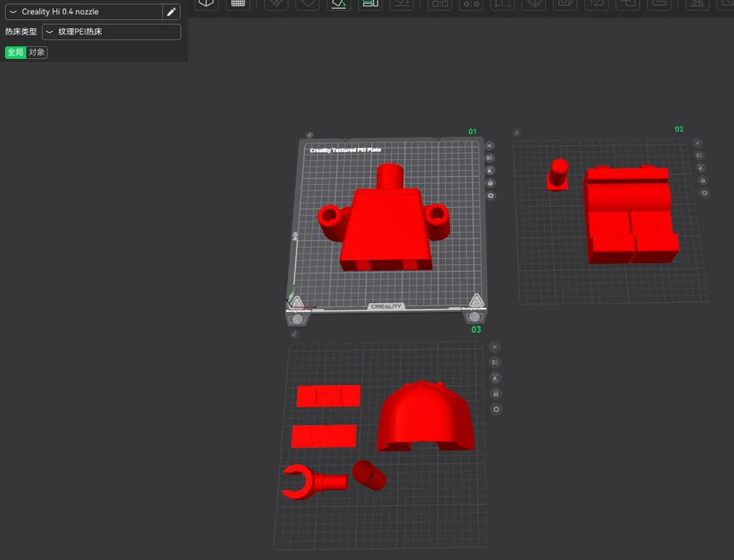Click the auto icon beside plate 01

[x=490, y=170]
